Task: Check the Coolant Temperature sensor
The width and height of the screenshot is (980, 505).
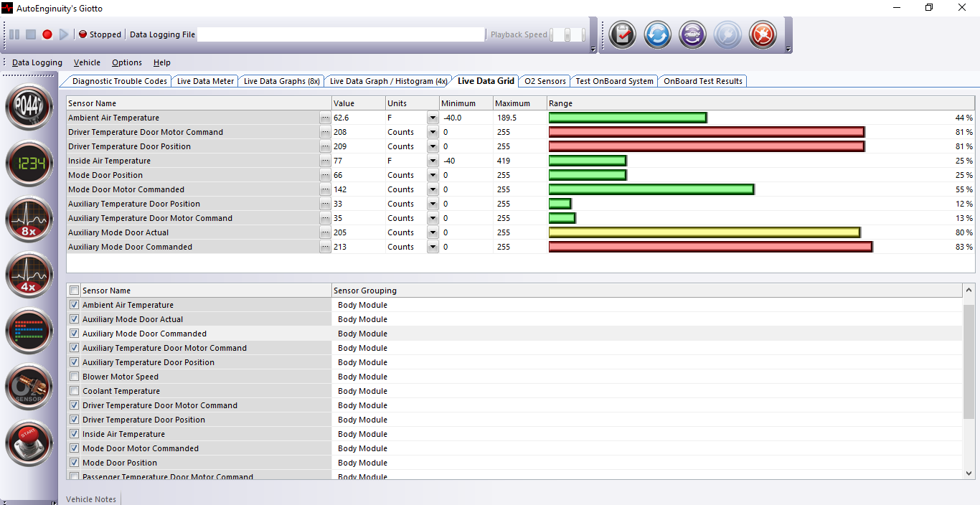Action: click(x=75, y=391)
